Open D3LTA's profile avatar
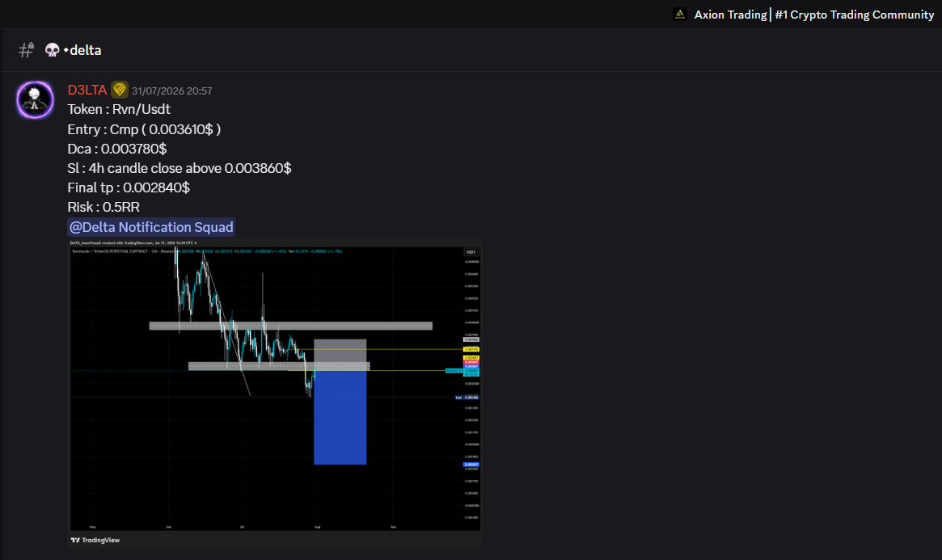Viewport: 942px width, 560px height. point(35,99)
